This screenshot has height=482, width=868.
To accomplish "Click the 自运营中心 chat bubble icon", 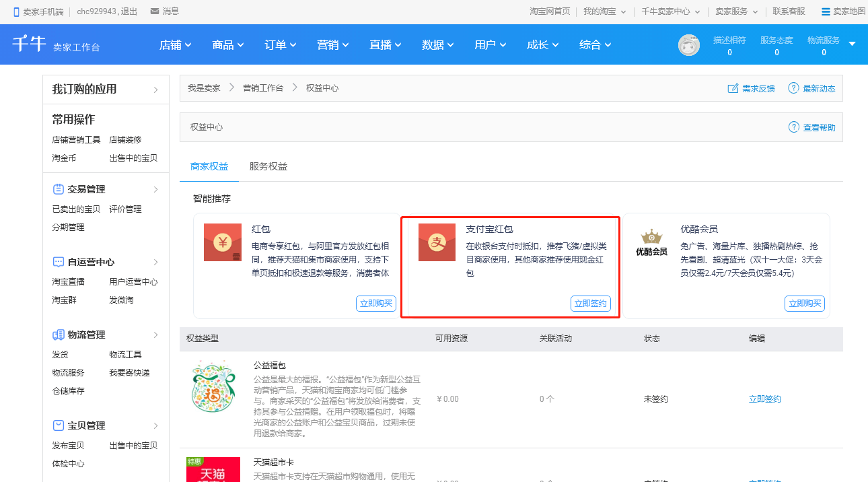I will click(x=59, y=262).
